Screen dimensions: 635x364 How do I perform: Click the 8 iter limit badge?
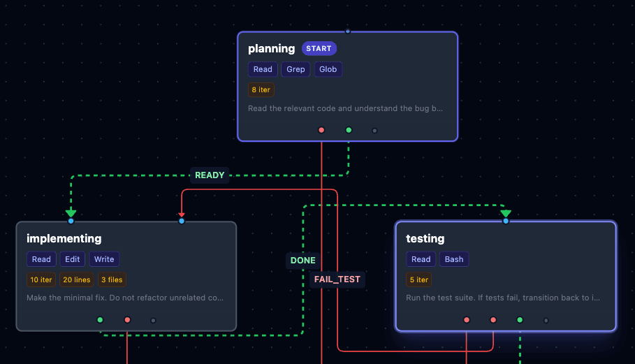(261, 90)
